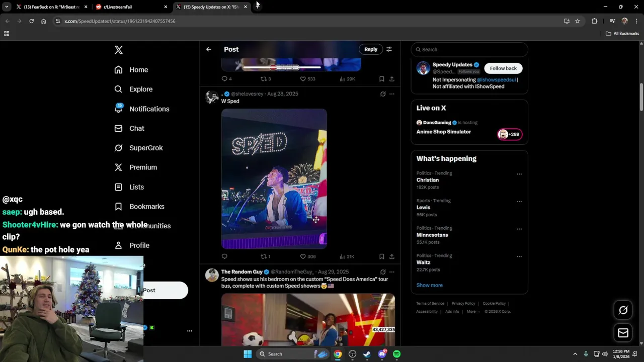Click Follow back for Speedy Updates
644x362 pixels.
503,68
